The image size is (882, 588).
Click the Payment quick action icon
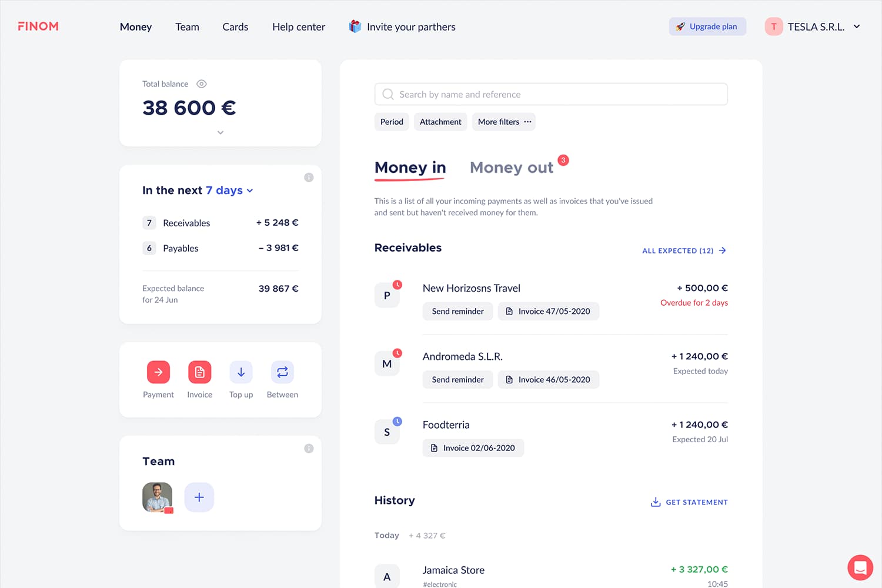(x=158, y=372)
